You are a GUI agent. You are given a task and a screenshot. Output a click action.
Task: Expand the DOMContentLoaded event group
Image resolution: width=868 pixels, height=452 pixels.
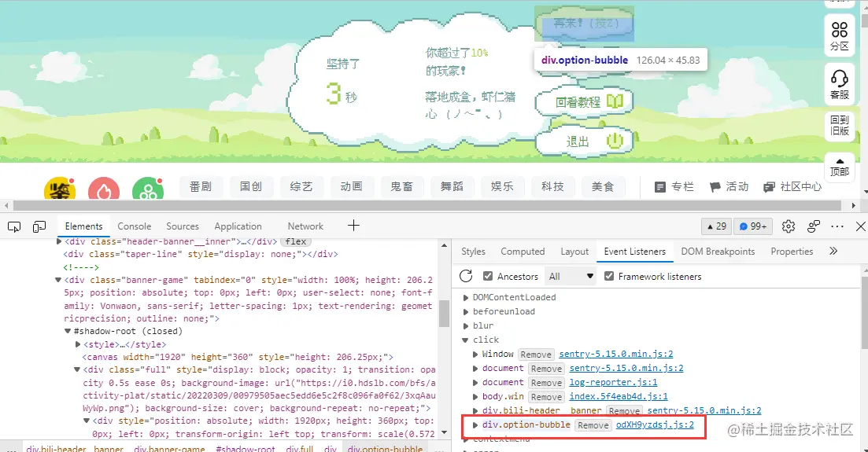466,298
